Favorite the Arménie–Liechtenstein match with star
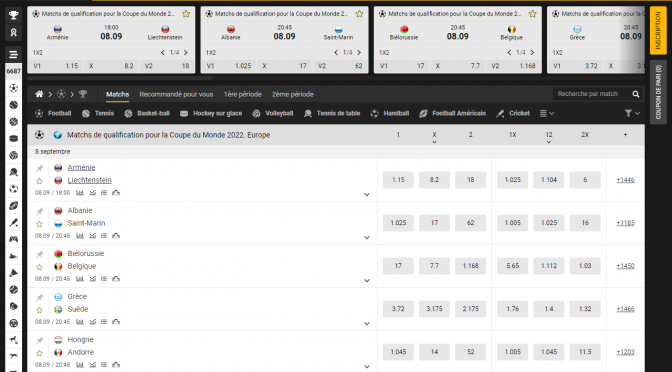The height and width of the screenshot is (372, 672). point(39,181)
